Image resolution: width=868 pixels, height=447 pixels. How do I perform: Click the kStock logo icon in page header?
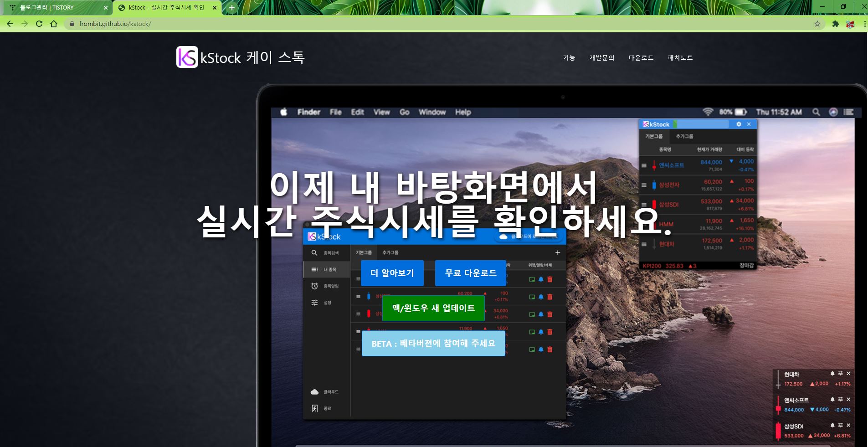[x=187, y=57]
